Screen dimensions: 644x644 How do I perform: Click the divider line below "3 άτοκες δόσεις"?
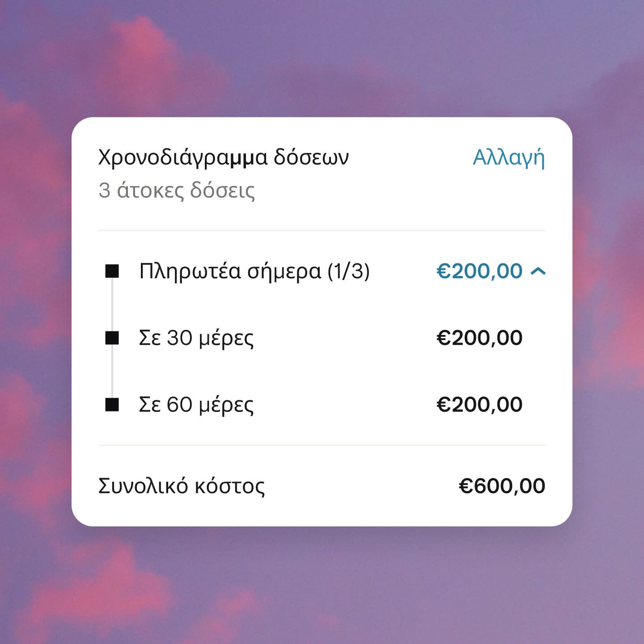(x=322, y=230)
